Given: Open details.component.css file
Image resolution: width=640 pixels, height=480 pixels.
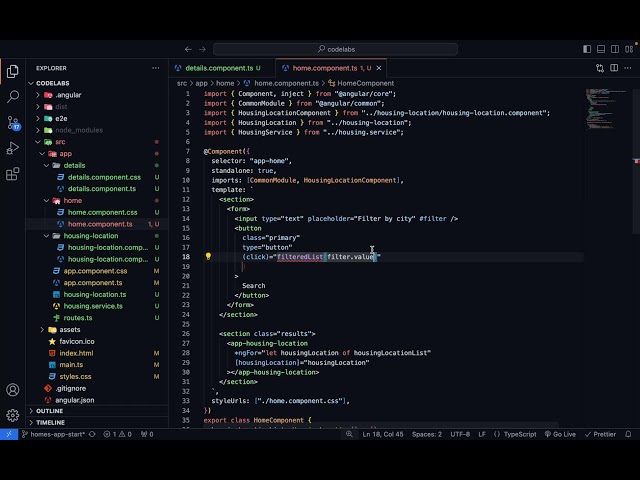Looking at the screenshot, I should point(98,177).
